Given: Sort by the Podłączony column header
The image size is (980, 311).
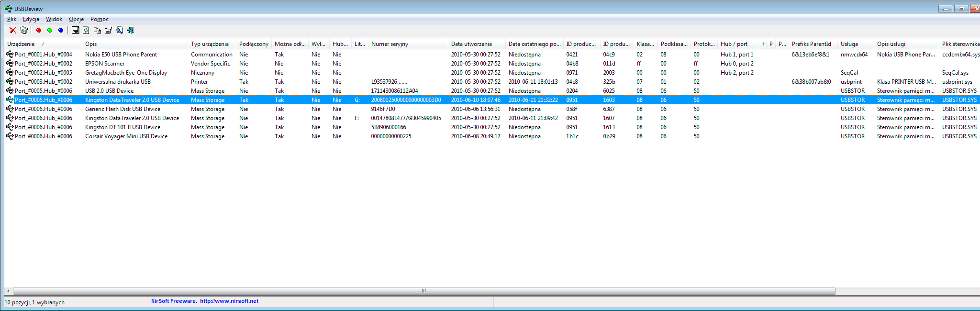Looking at the screenshot, I should click(254, 44).
